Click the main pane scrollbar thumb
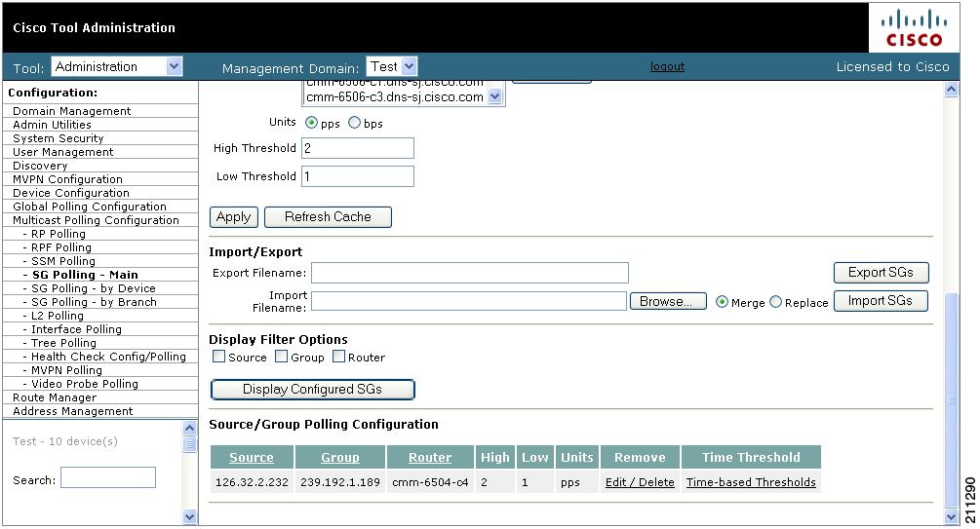The image size is (980, 529). (x=951, y=399)
